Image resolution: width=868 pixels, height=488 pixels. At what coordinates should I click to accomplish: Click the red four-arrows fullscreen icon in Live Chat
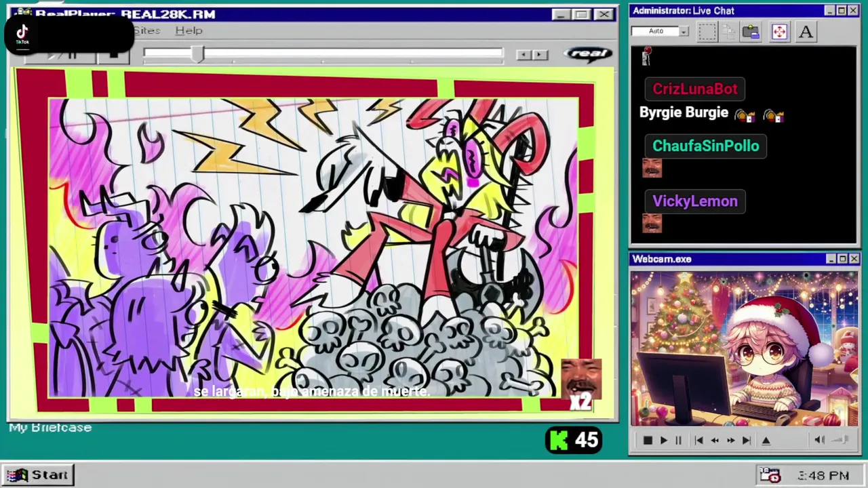point(779,32)
